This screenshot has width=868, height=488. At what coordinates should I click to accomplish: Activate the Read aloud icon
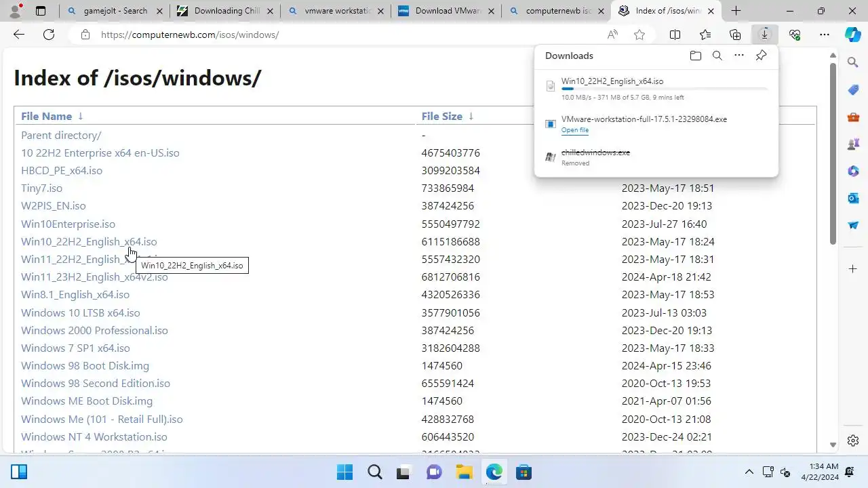[x=612, y=35]
